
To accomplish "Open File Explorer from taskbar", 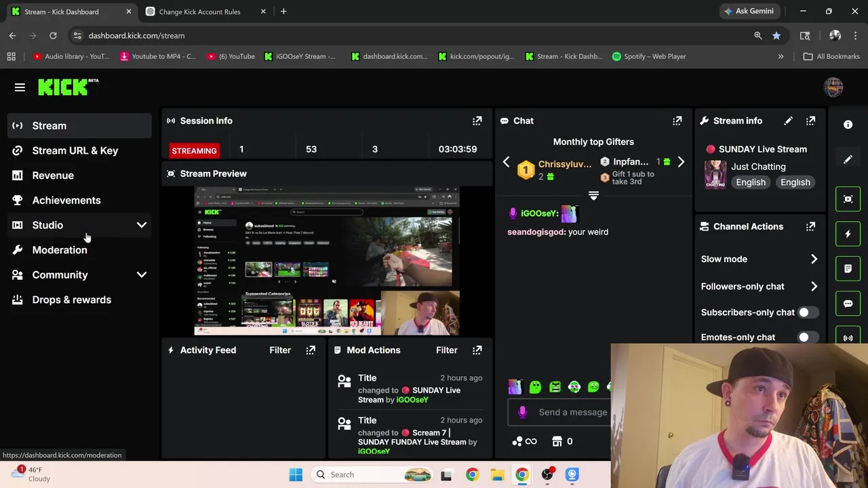I will point(497,474).
